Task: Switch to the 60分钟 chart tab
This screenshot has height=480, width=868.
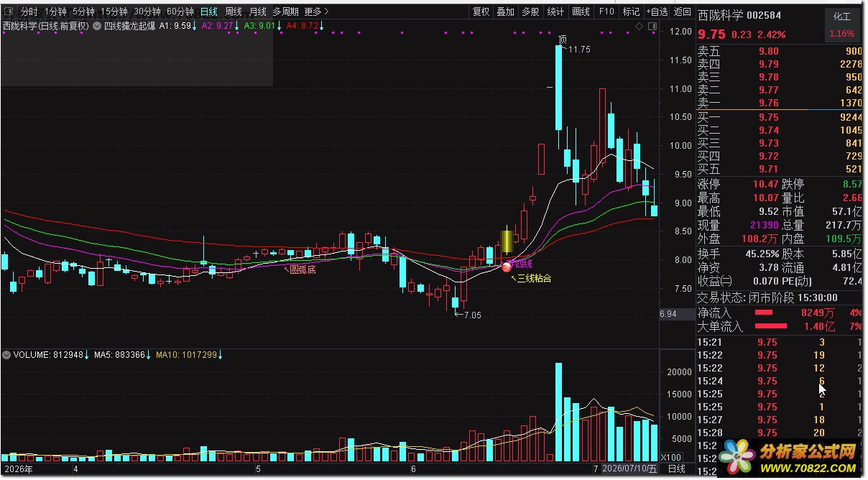Action: [180, 11]
